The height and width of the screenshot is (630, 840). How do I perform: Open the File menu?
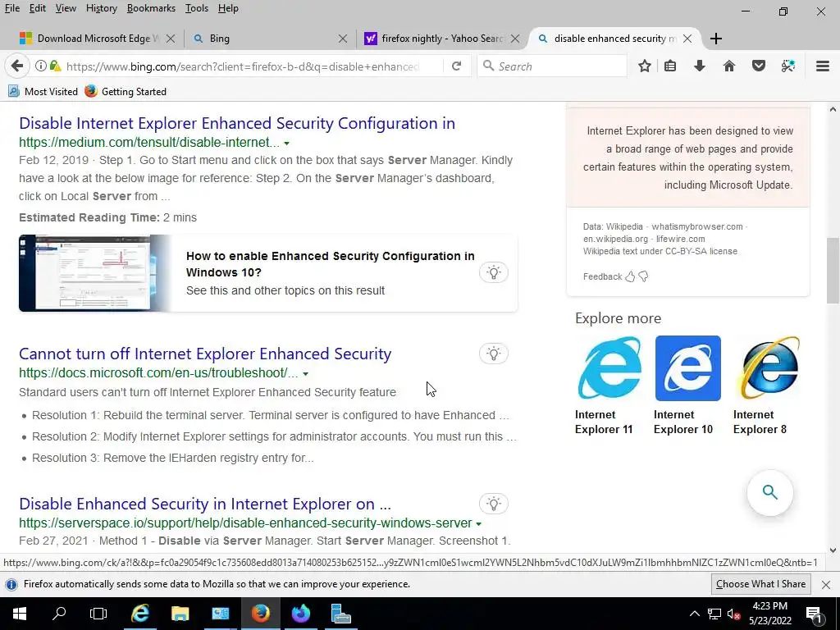coord(11,8)
